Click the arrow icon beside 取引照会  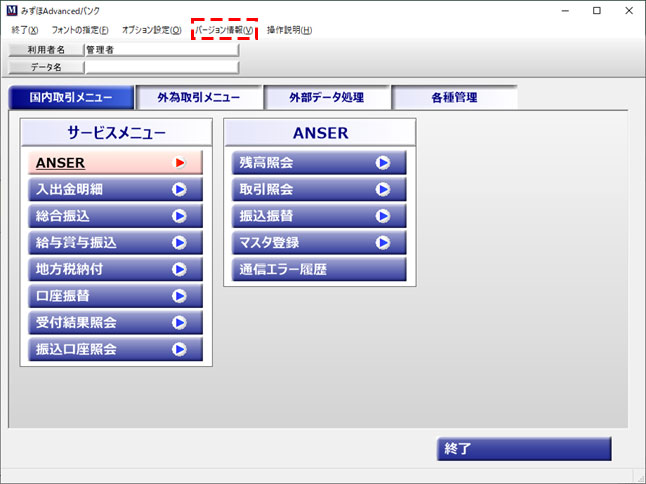(x=383, y=189)
